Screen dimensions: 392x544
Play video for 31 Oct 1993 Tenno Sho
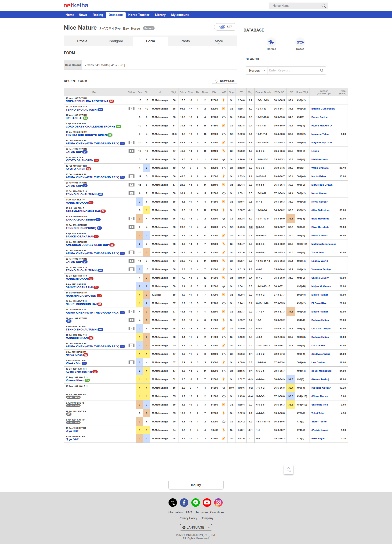[132, 269]
